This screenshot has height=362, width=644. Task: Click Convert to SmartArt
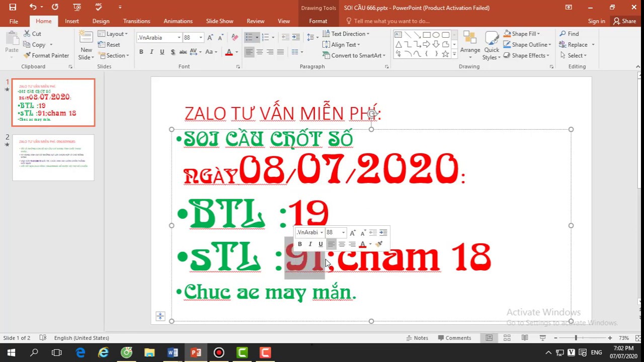354,56
